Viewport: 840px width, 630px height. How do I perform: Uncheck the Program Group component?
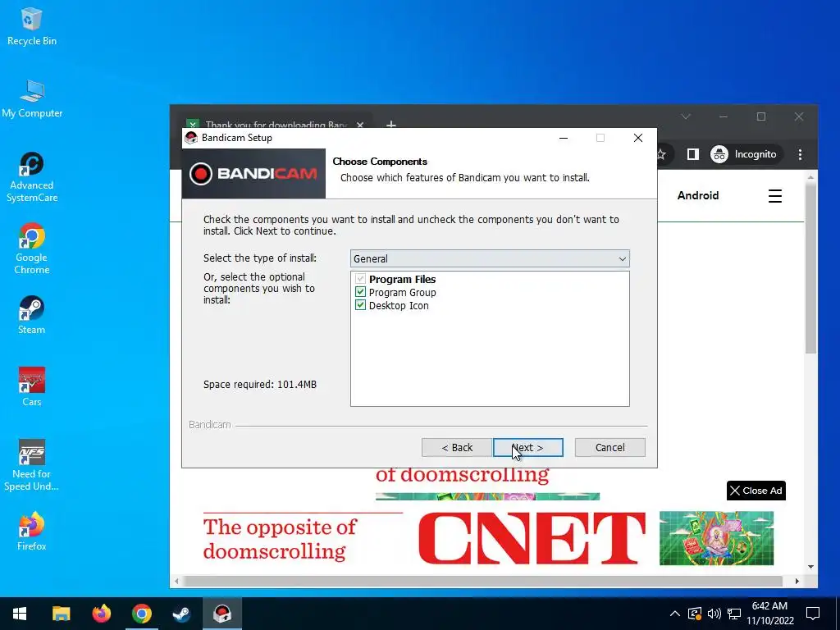click(x=360, y=292)
